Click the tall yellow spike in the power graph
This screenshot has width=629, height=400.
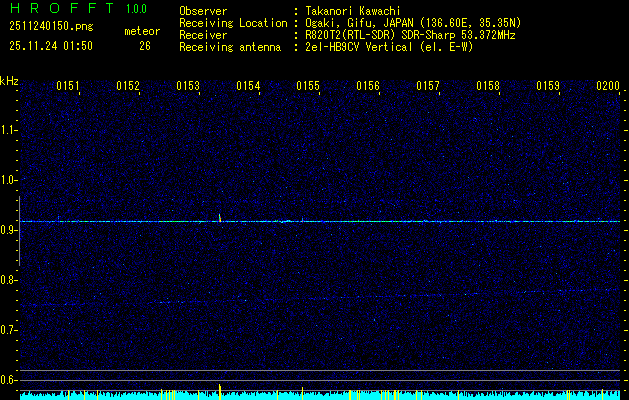point(220,391)
